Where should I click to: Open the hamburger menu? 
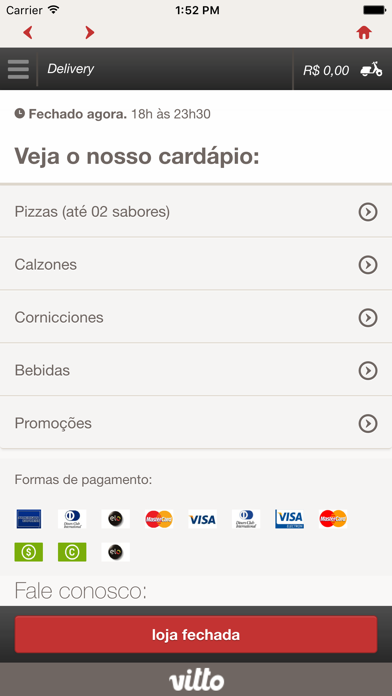coord(18,69)
